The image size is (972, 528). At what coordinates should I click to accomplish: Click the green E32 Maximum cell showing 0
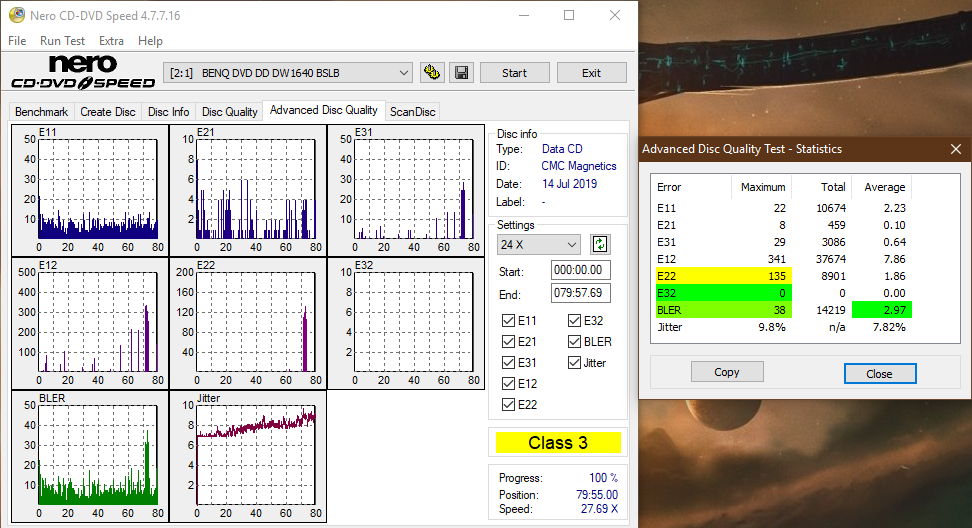click(x=762, y=293)
